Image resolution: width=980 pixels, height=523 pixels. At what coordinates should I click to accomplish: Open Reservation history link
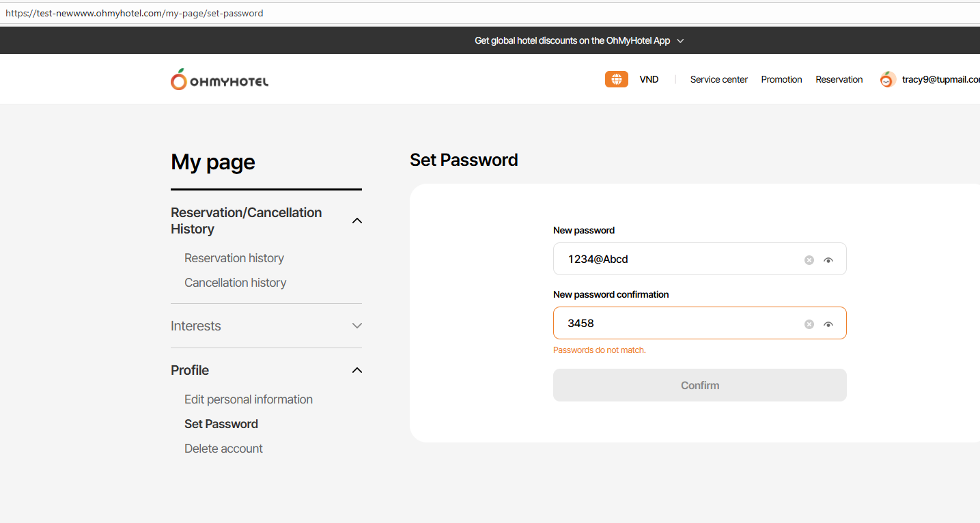(x=234, y=258)
